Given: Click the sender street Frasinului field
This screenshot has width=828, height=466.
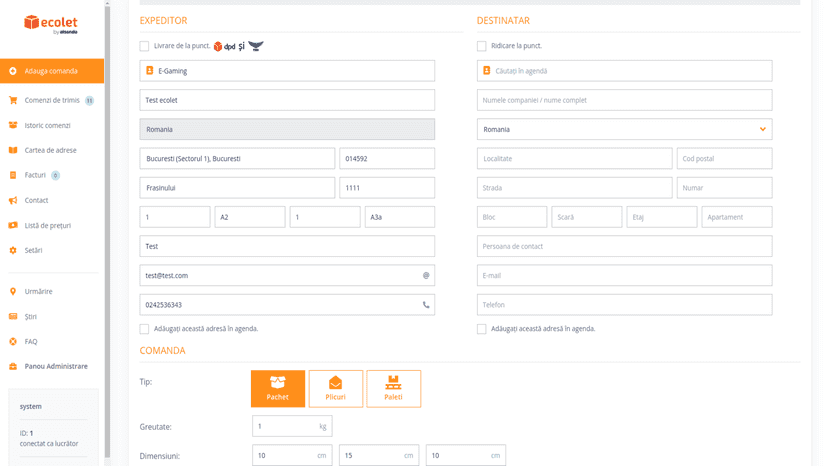Looking at the screenshot, I should [237, 188].
